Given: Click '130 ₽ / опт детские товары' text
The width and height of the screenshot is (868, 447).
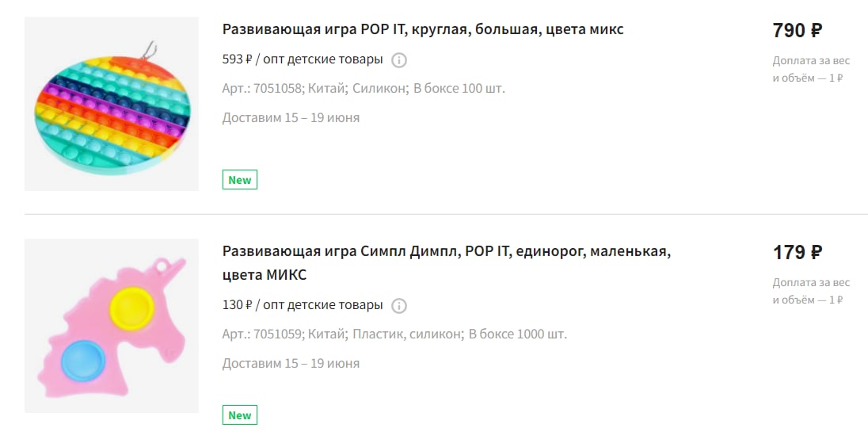Looking at the screenshot, I should point(303,305).
